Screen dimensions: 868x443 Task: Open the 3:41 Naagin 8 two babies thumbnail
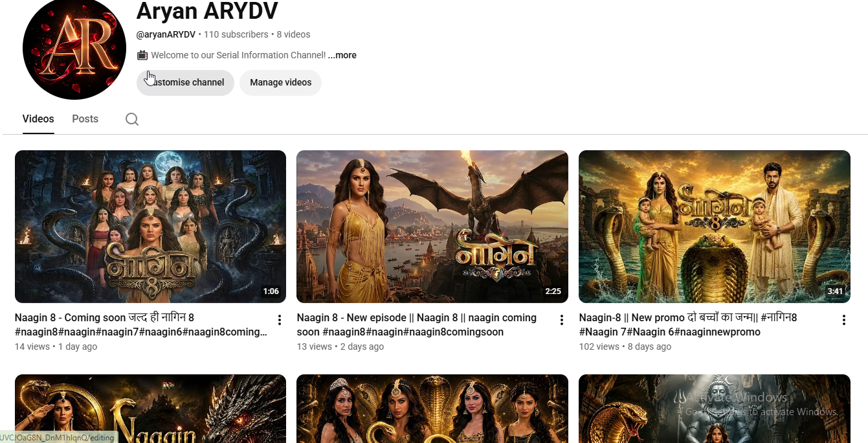click(x=715, y=227)
